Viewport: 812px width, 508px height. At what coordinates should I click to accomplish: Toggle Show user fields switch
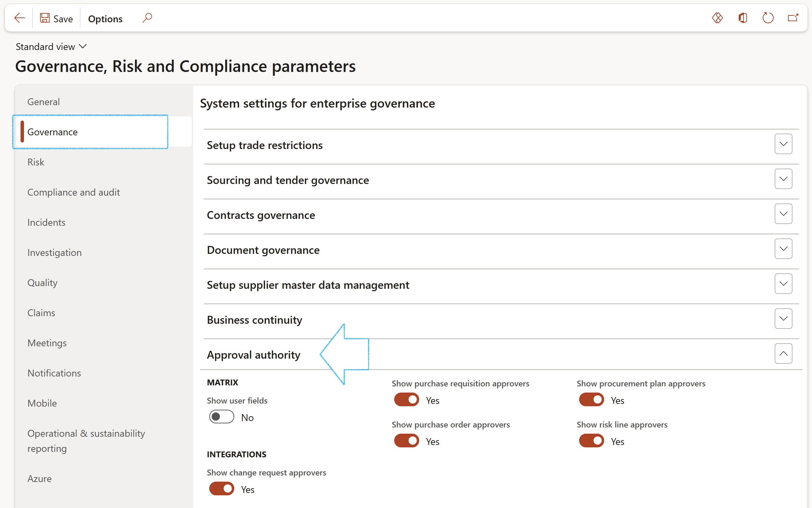tap(222, 417)
